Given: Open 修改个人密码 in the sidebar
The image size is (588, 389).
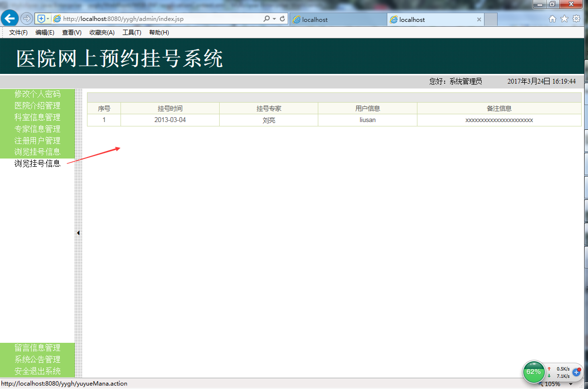Looking at the screenshot, I should (x=37, y=94).
